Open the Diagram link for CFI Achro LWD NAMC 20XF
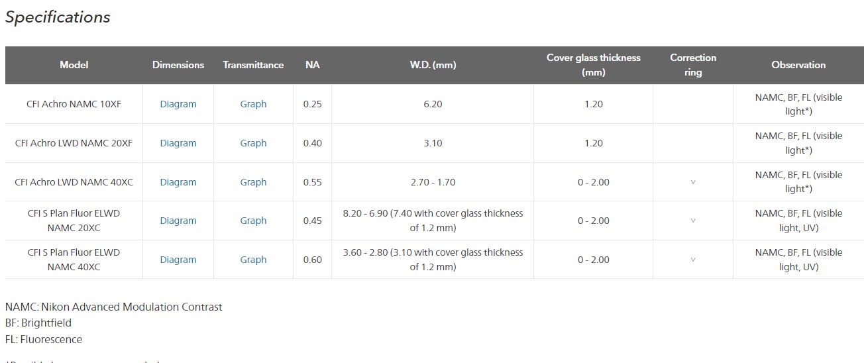This screenshot has width=868, height=363. coord(178,143)
